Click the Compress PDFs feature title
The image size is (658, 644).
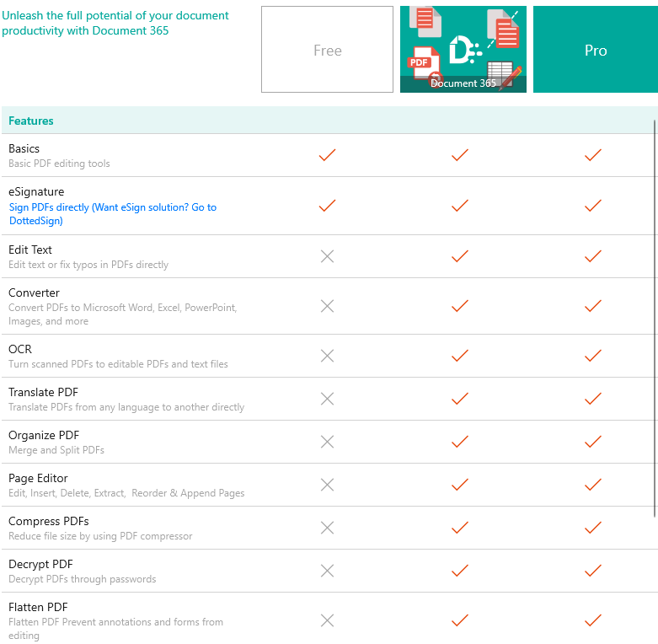tap(49, 522)
